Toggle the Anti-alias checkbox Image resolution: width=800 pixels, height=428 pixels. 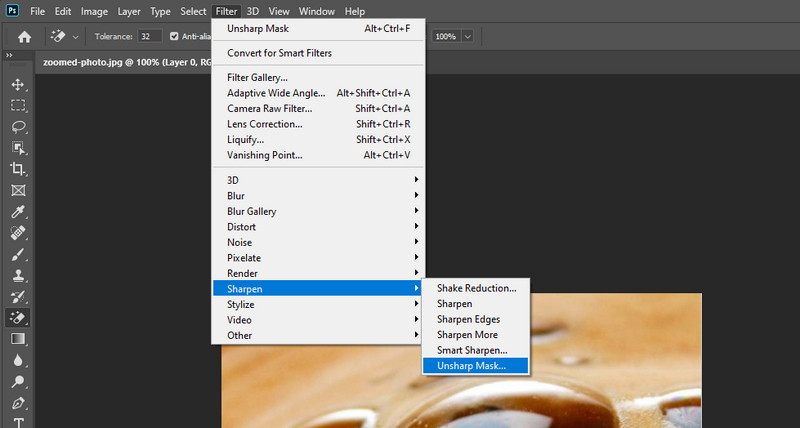pos(175,36)
